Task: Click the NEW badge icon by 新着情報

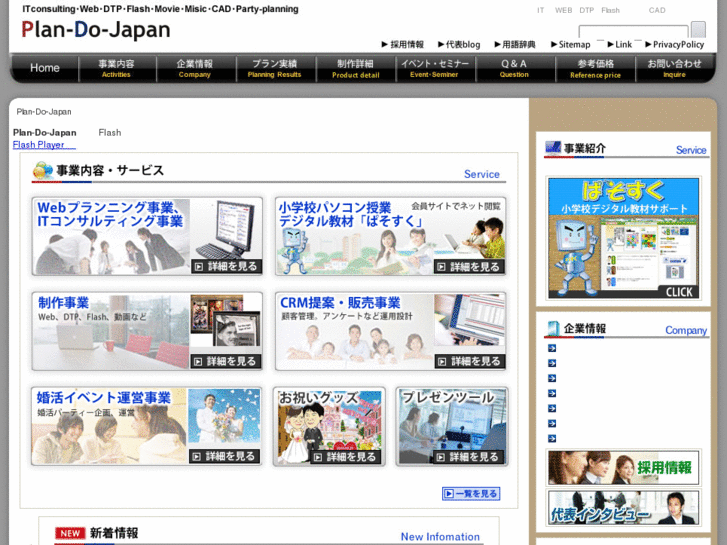Action: click(70, 533)
